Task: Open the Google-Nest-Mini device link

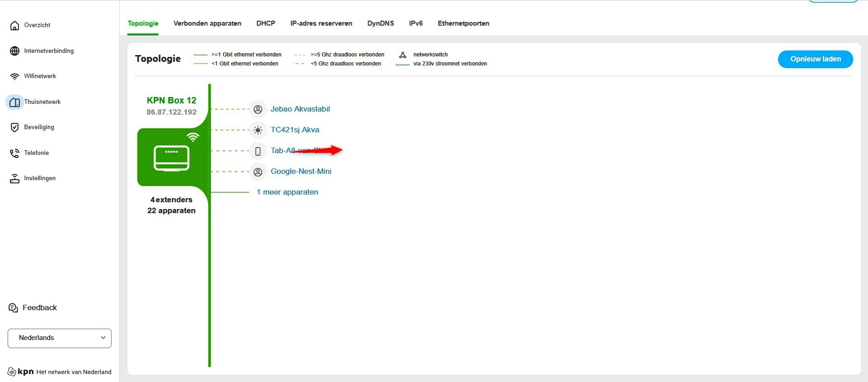Action: click(301, 171)
